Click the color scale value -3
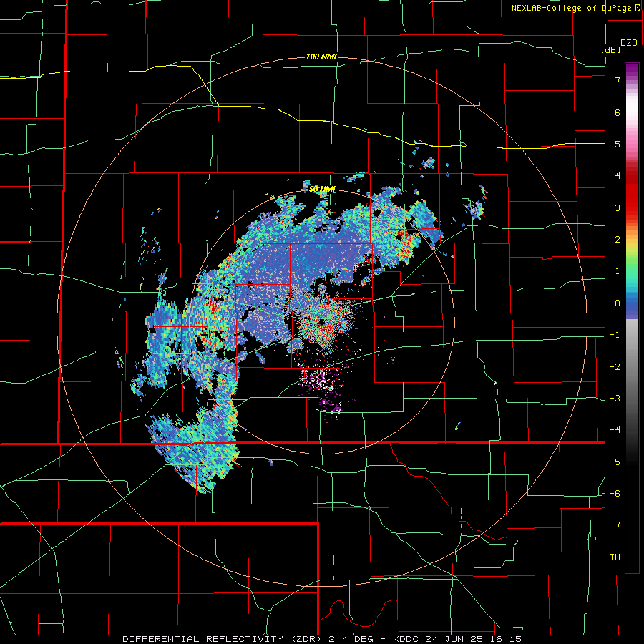 coord(615,399)
